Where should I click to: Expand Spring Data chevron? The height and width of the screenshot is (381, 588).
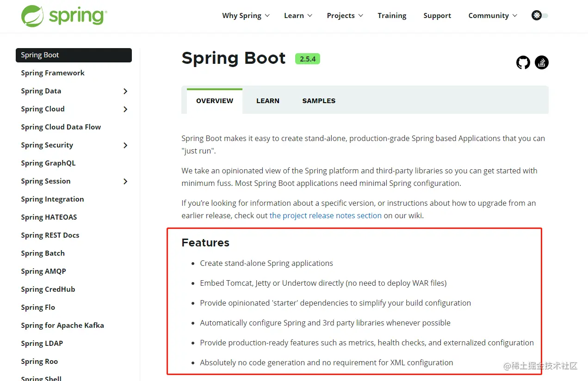pos(125,91)
